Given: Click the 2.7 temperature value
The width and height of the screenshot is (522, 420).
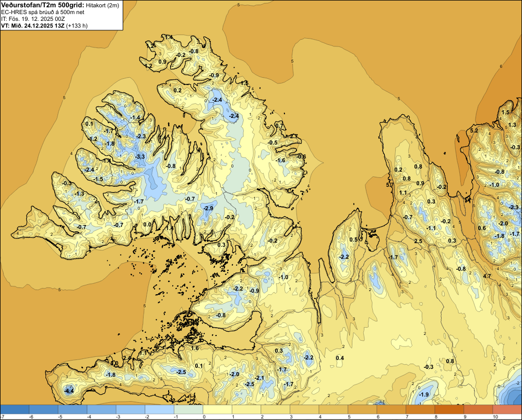Looking at the screenshot, I should point(294,136).
